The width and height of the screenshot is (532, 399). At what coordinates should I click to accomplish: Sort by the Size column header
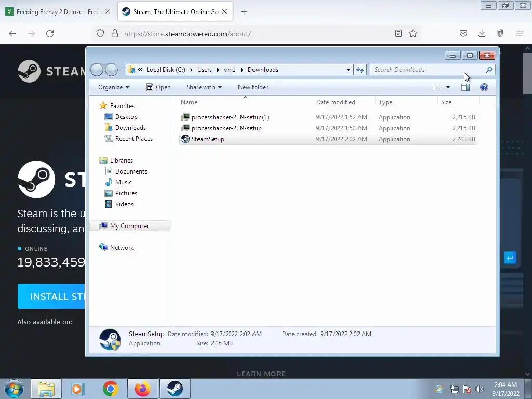click(458, 102)
